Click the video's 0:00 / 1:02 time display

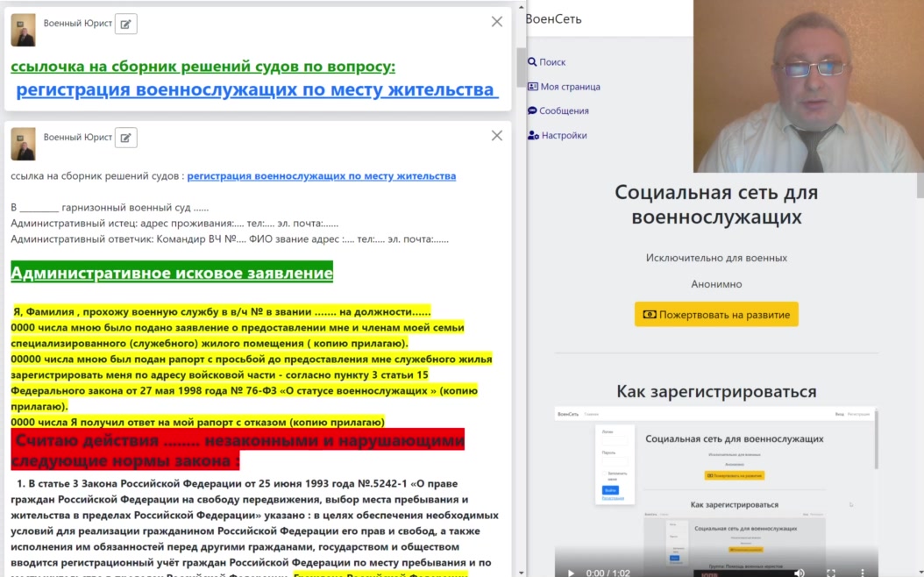608,573
